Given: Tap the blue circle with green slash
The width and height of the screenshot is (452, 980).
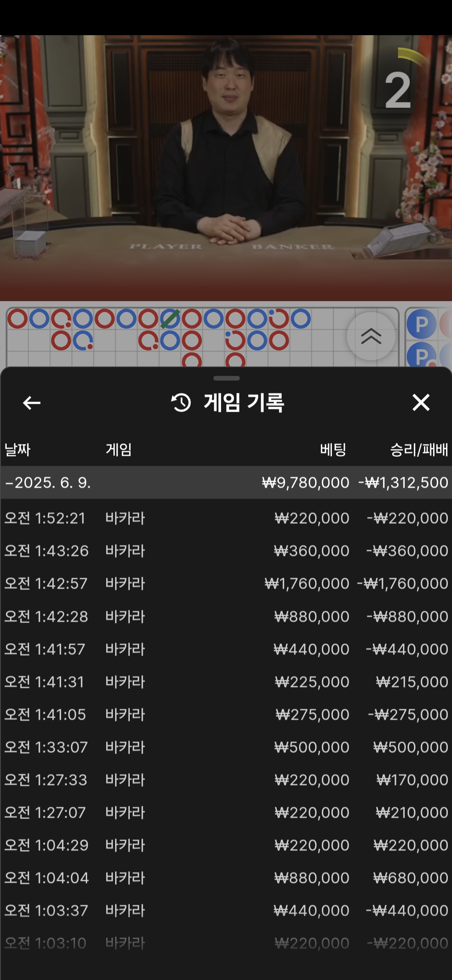Looking at the screenshot, I should 170,319.
